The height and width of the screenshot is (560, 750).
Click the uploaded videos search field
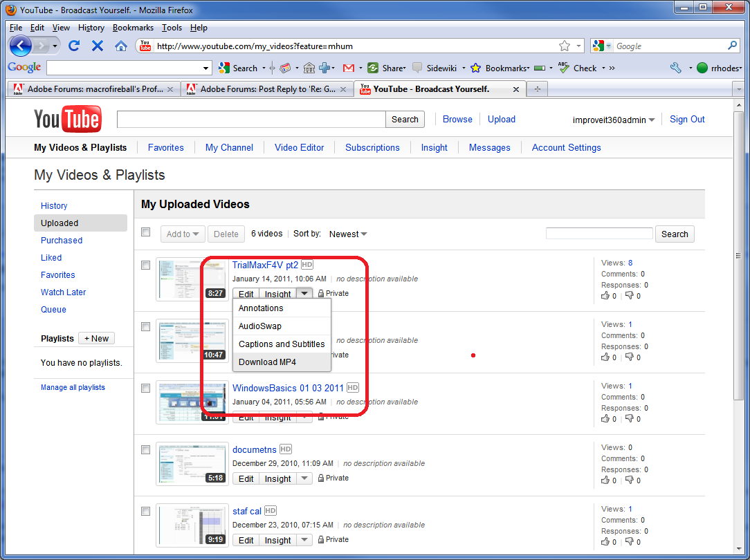click(x=599, y=234)
